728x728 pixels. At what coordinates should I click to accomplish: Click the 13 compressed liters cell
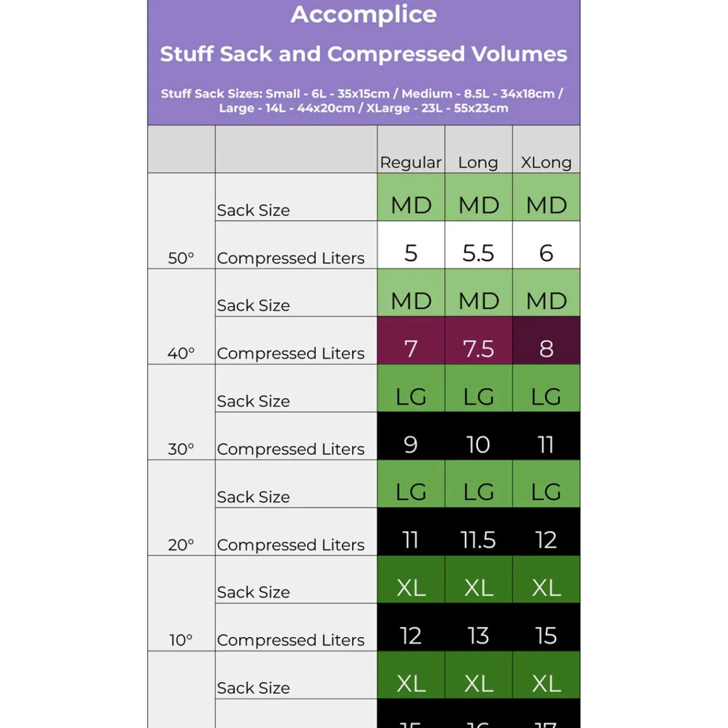coord(478,635)
